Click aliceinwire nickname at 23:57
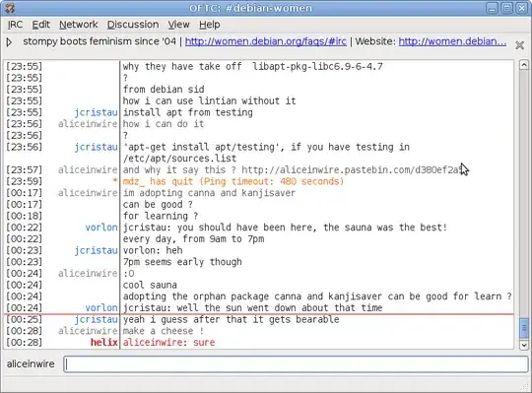This screenshot has width=532, height=393. [88, 169]
